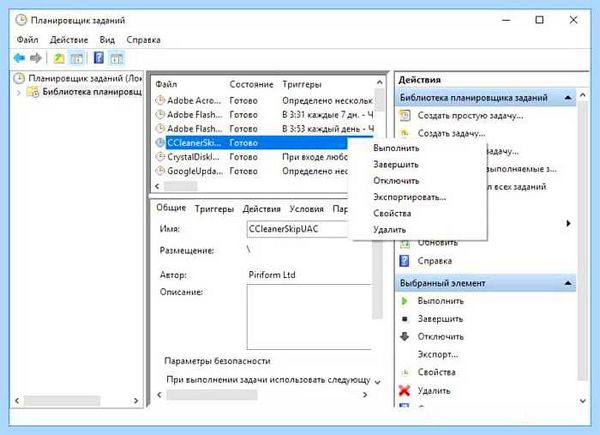Select the CrystalDiskI task row
Image resolution: width=600 pixels, height=435 pixels.
pos(251,157)
